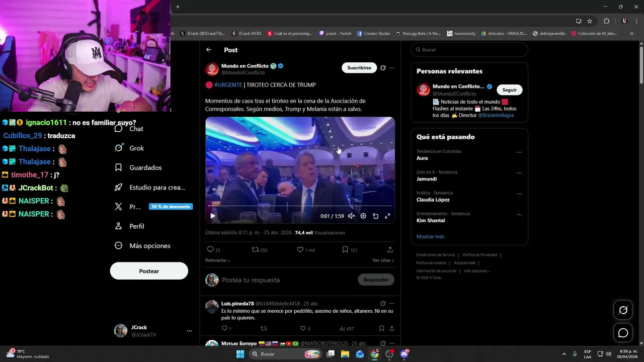Click the Postear button

click(x=149, y=271)
